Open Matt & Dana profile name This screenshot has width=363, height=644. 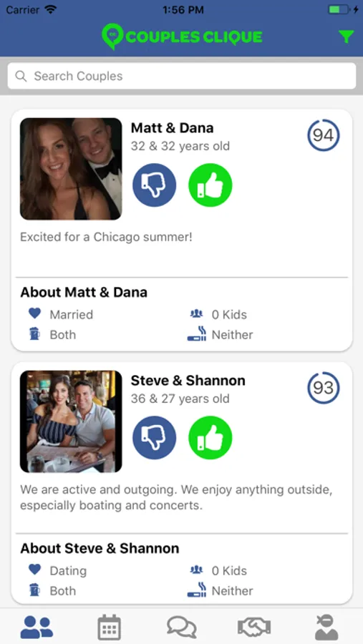coord(173,128)
